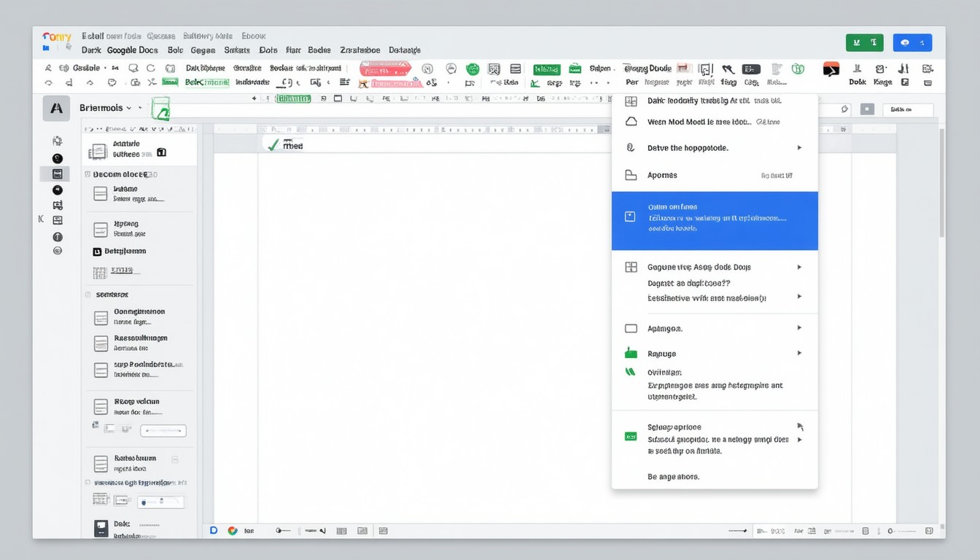
Task: Expand the "Detve the hopopotode" submenu arrow
Action: pos(799,148)
